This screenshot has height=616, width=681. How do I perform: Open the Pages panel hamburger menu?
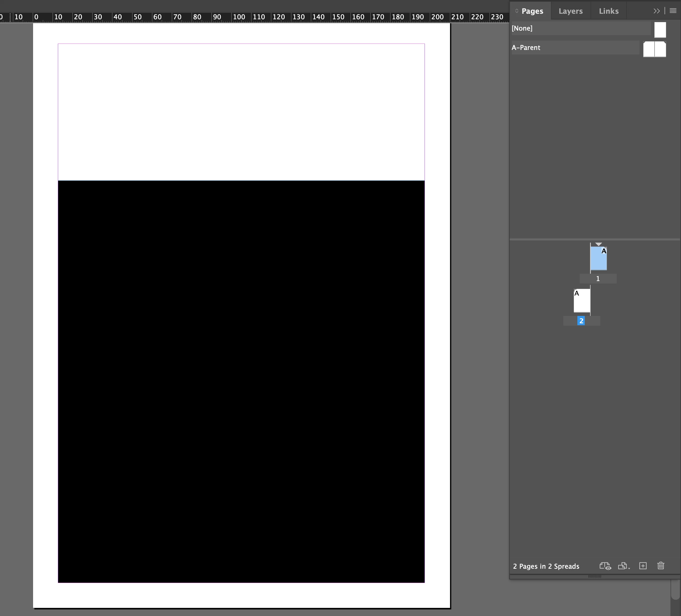tap(673, 11)
